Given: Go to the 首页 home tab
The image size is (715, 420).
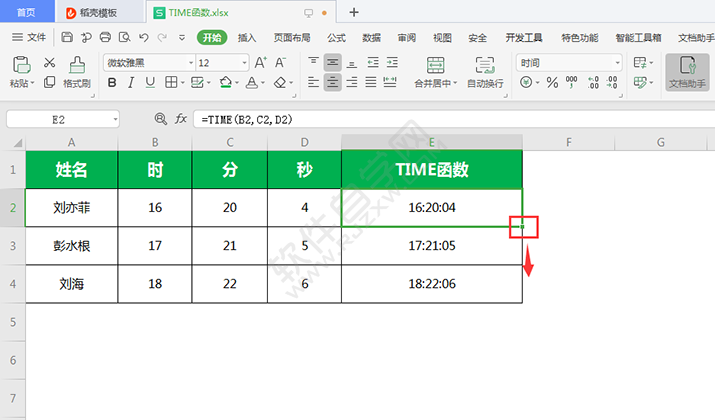Looking at the screenshot, I should point(26,12).
